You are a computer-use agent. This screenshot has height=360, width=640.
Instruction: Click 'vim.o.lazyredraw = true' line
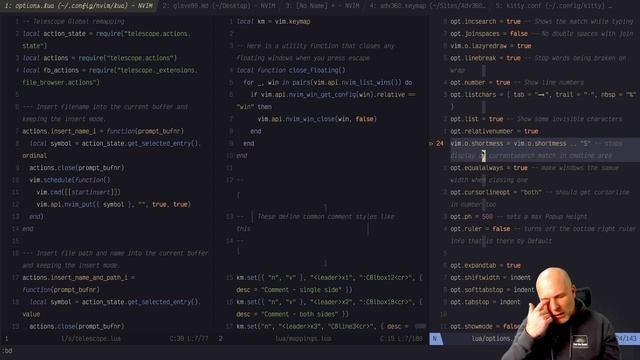tap(490, 46)
